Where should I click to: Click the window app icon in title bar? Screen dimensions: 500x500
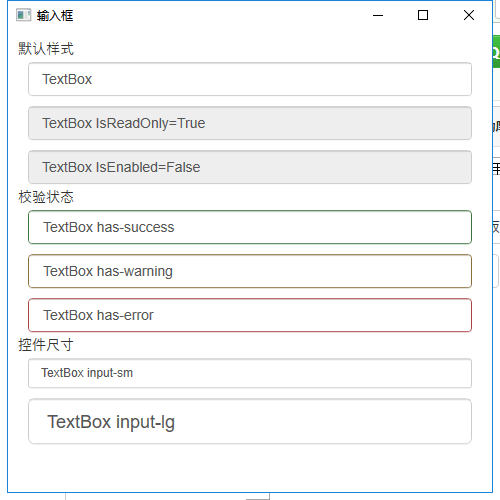tap(23, 15)
